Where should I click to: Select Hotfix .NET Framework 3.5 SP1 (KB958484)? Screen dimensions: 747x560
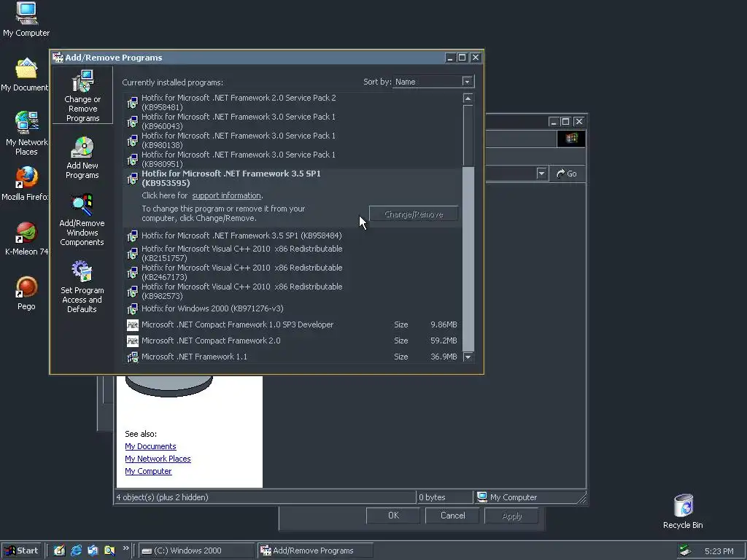click(x=292, y=236)
